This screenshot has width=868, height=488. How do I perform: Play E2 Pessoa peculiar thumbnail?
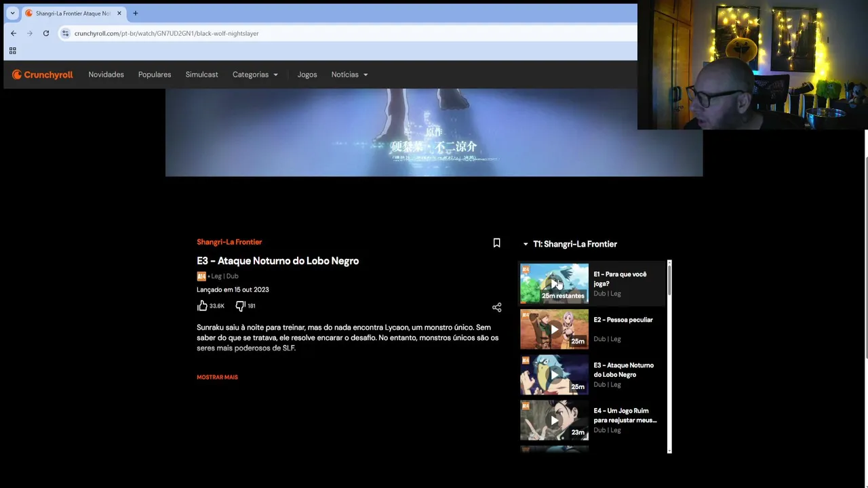point(554,329)
